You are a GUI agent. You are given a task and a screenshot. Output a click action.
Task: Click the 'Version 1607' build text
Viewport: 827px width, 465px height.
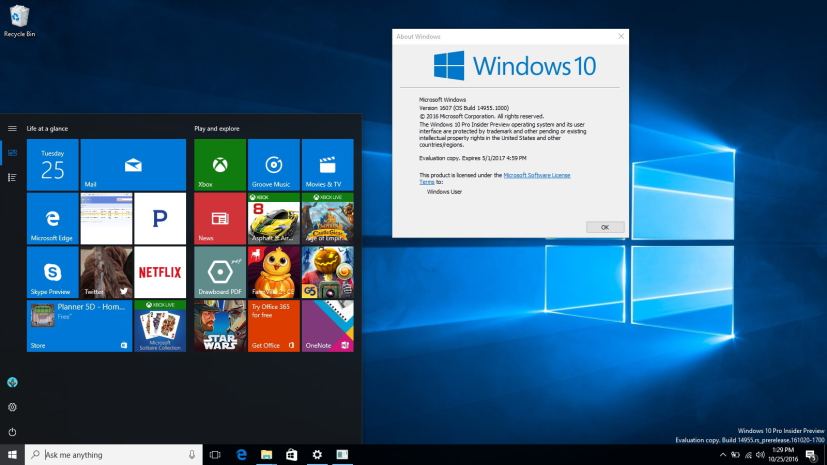464,108
